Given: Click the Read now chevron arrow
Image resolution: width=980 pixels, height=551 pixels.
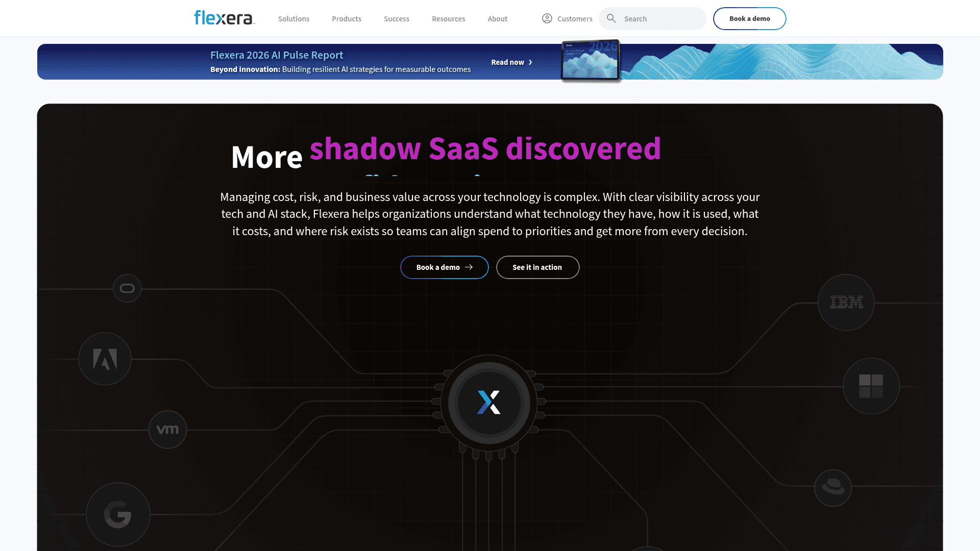Looking at the screenshot, I should point(530,62).
